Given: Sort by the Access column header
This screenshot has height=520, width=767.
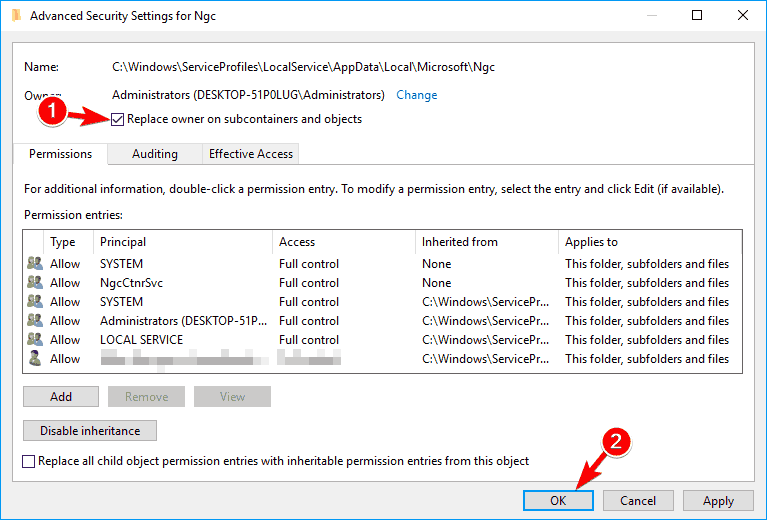Looking at the screenshot, I should coord(344,242).
